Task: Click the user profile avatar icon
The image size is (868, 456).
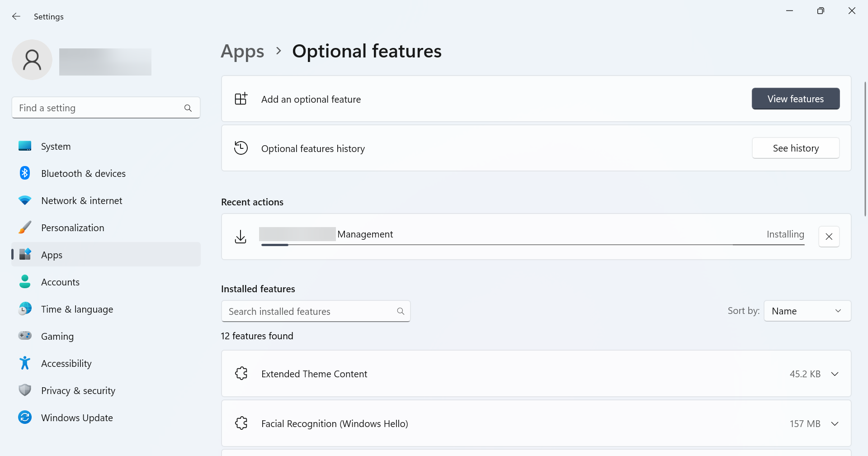Action: click(32, 60)
